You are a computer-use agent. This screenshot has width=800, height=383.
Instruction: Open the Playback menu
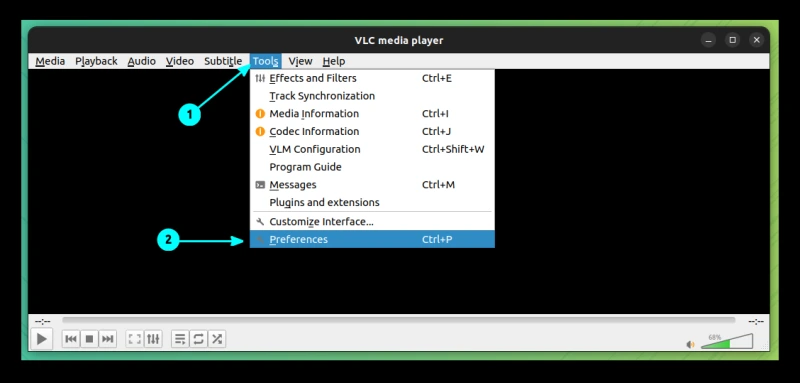click(96, 61)
